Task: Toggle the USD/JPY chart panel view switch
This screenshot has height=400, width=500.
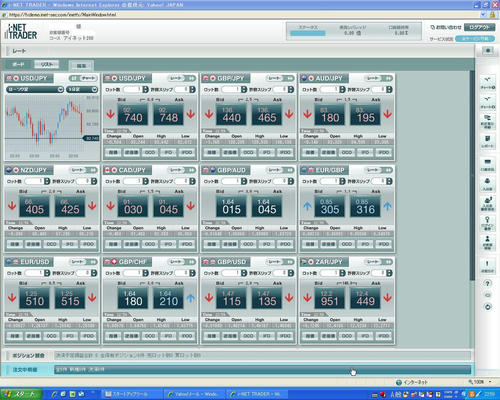Action: tap(83, 78)
